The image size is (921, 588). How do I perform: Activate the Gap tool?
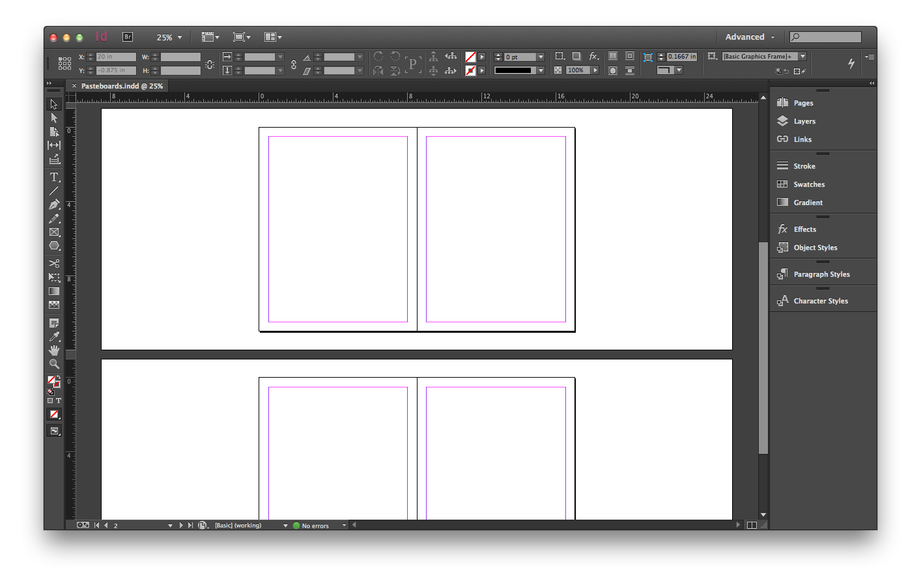[54, 145]
